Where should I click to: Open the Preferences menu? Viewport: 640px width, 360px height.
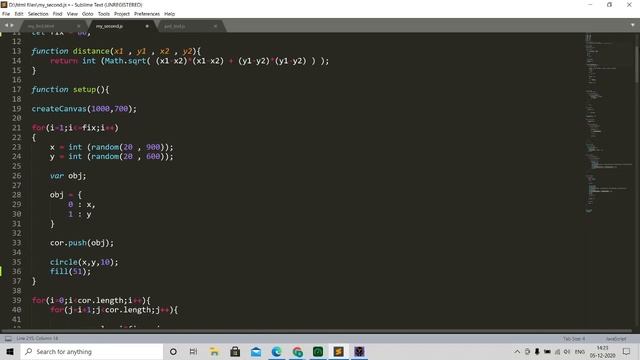(147, 14)
